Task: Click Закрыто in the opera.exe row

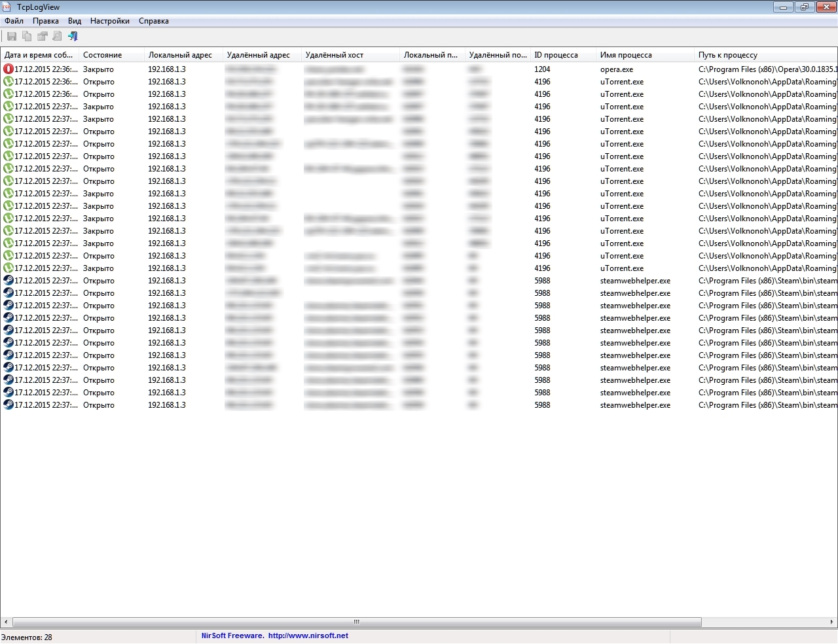Action: pyautogui.click(x=98, y=69)
